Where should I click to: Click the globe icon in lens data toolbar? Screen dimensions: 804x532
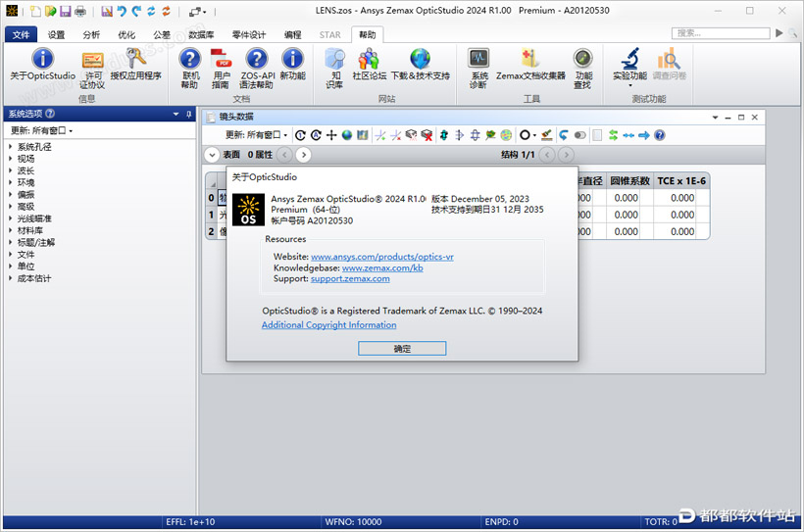point(347,135)
